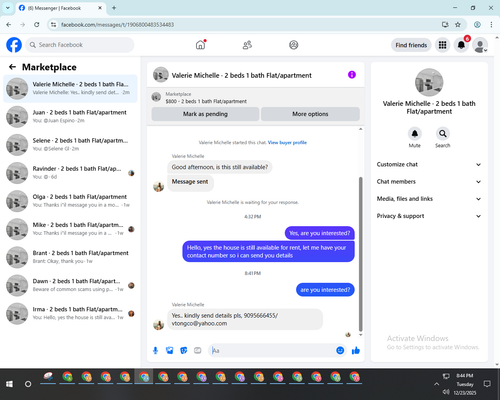Open Irma chat in list
Viewport: 500px width, 400px height.
click(x=70, y=313)
